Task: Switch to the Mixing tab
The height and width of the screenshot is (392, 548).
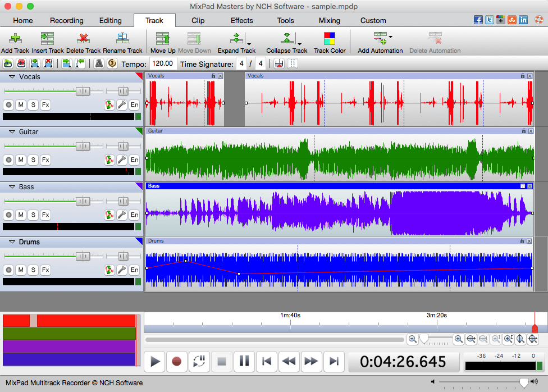Action: (329, 20)
